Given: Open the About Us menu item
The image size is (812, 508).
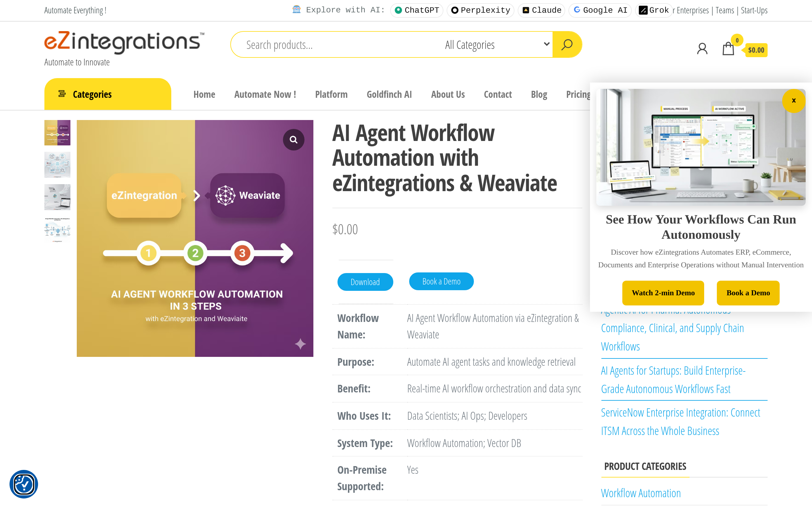Looking at the screenshot, I should (448, 94).
